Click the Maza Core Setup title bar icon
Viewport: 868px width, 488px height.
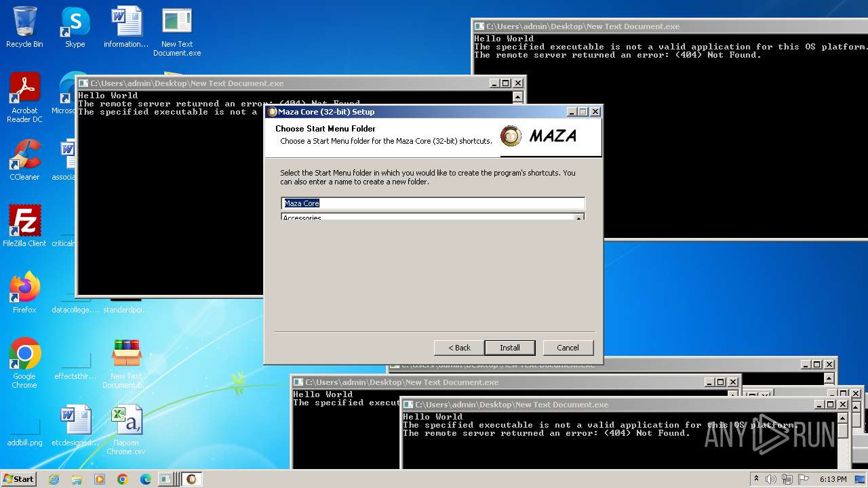tap(273, 112)
